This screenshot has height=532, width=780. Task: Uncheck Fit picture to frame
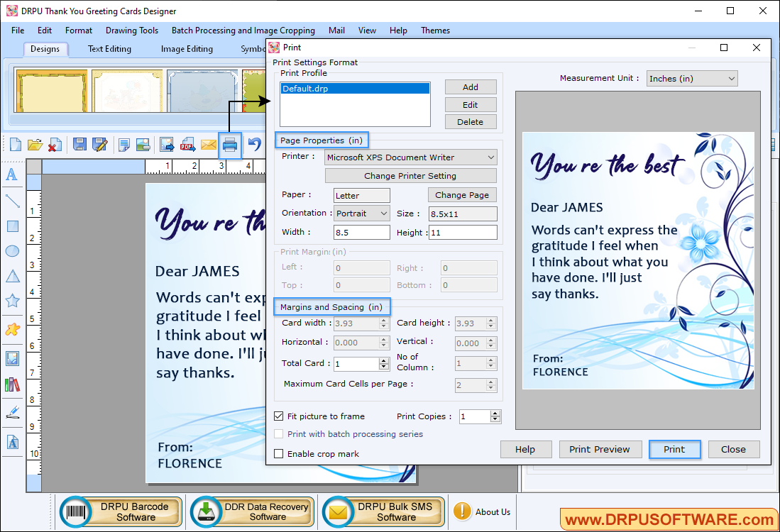click(x=279, y=416)
